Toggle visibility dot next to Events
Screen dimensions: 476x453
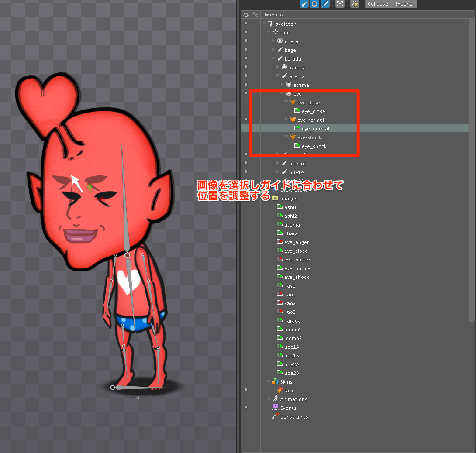coord(246,408)
